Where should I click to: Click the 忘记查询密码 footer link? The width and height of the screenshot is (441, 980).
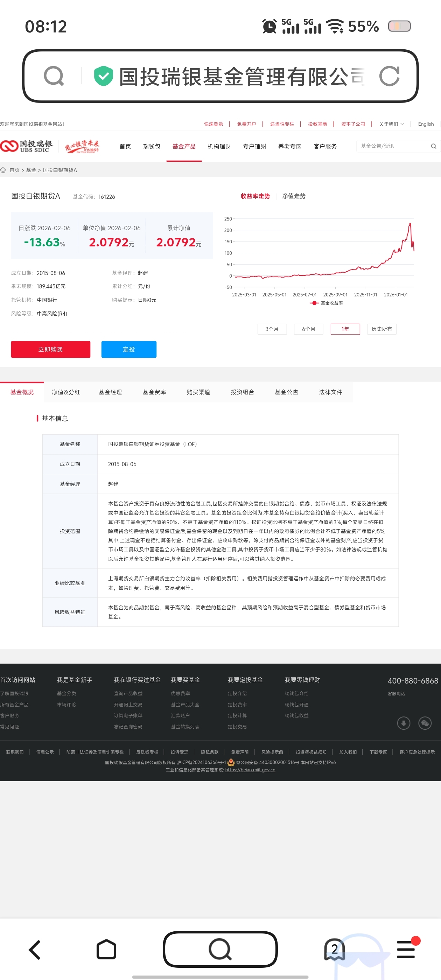point(128,727)
